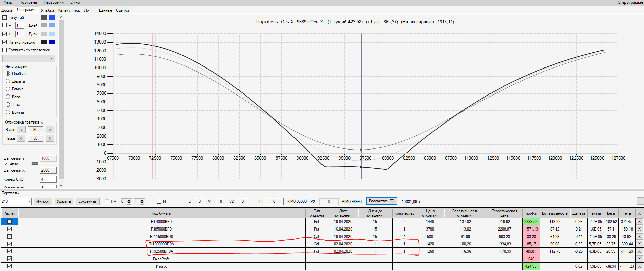This screenshot has height=271, width=644.
Task: Select the Дельта radio button
Action: pos(8,81)
